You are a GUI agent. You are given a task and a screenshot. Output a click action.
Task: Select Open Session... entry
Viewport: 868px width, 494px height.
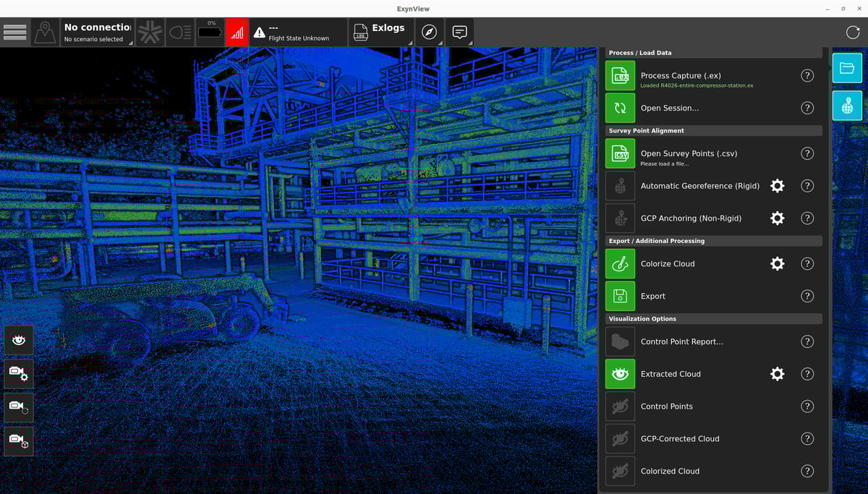620,108
